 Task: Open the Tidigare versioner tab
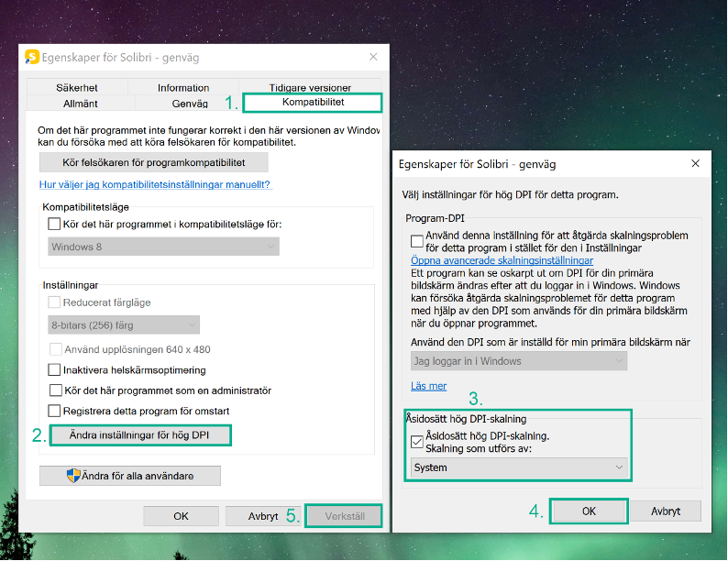[x=310, y=87]
